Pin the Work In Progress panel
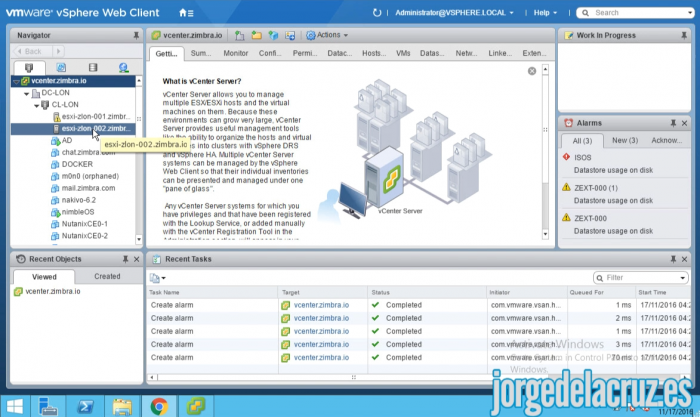Image resolution: width=700 pixels, height=417 pixels. pyautogui.click(x=684, y=35)
